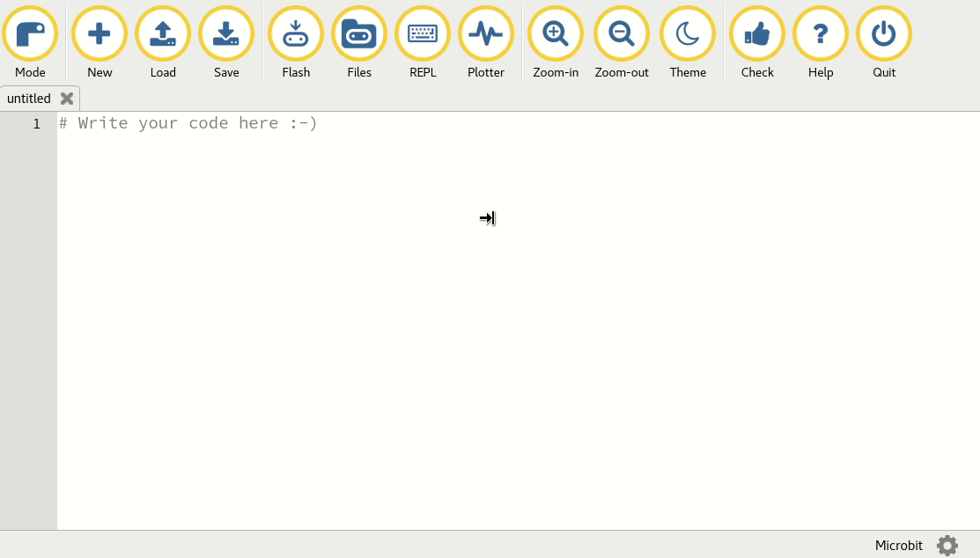The height and width of the screenshot is (558, 980).
Task: Click the Load file icon
Action: [163, 35]
